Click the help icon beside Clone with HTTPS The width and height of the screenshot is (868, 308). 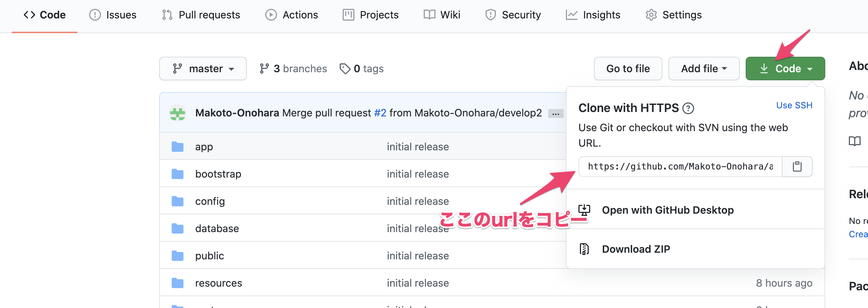pyautogui.click(x=688, y=108)
